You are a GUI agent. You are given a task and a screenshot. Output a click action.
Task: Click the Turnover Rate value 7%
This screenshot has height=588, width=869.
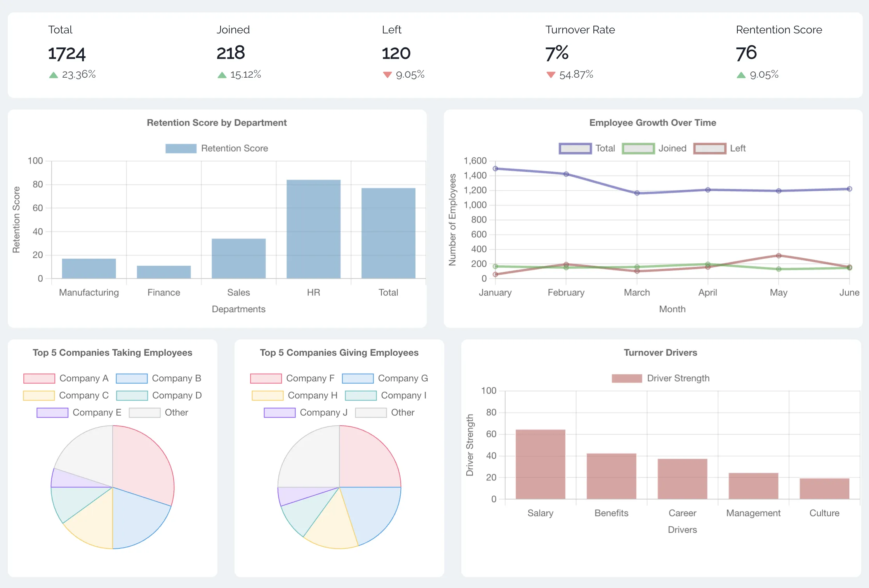557,53
